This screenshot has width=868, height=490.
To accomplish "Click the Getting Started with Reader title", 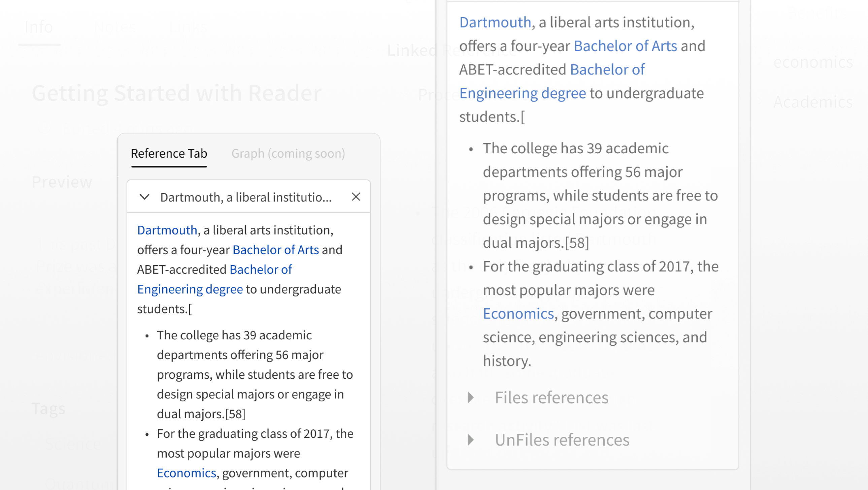I will tap(176, 93).
